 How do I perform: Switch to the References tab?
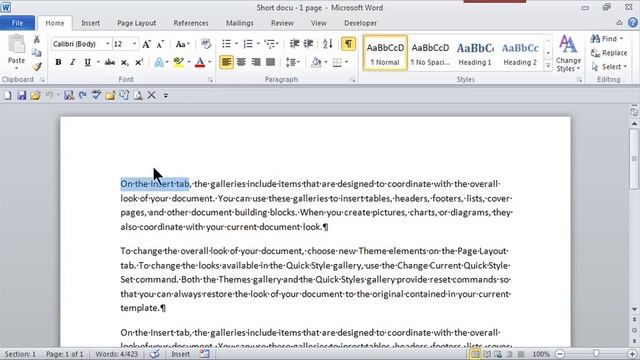point(191,23)
